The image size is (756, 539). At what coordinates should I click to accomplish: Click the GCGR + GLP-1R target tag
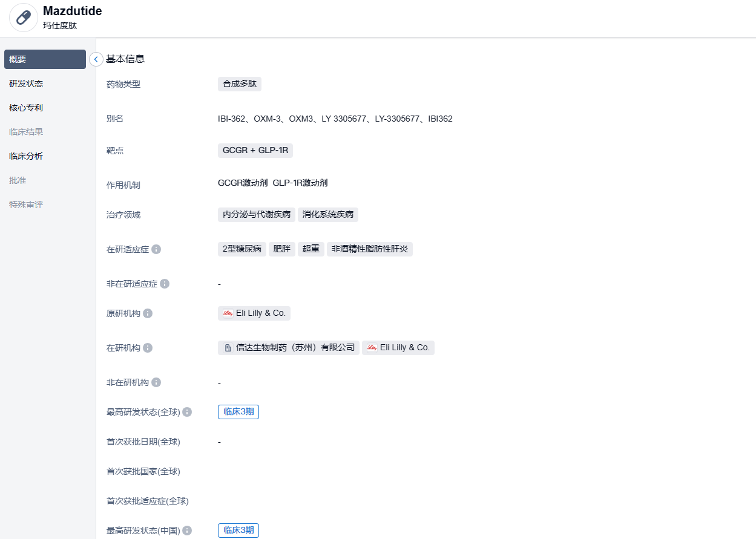pyautogui.click(x=255, y=151)
